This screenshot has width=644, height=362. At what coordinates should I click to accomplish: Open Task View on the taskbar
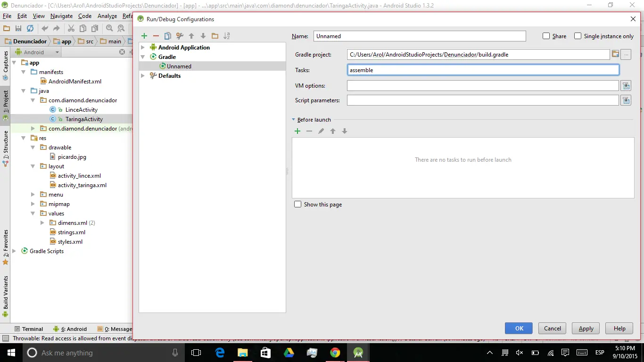pyautogui.click(x=196, y=353)
